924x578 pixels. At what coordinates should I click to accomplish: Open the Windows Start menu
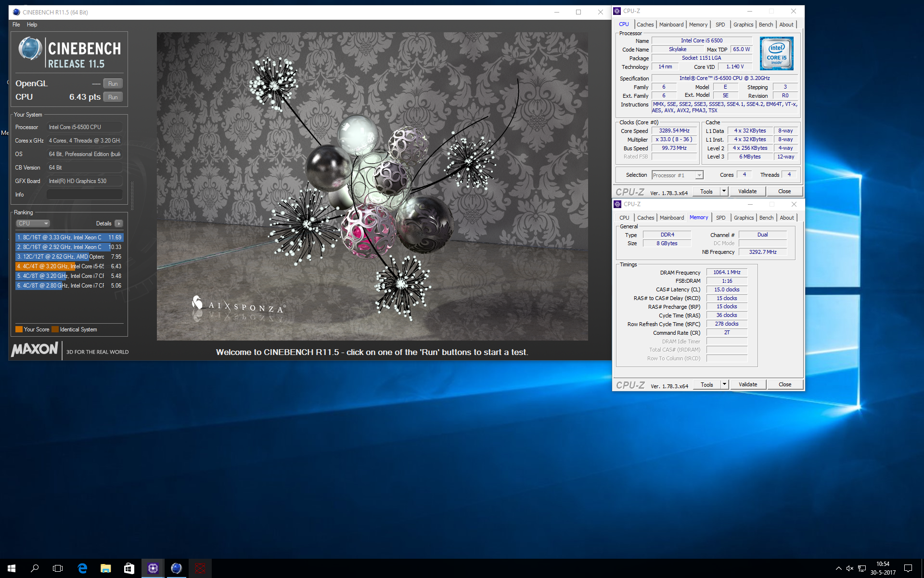coord(12,568)
